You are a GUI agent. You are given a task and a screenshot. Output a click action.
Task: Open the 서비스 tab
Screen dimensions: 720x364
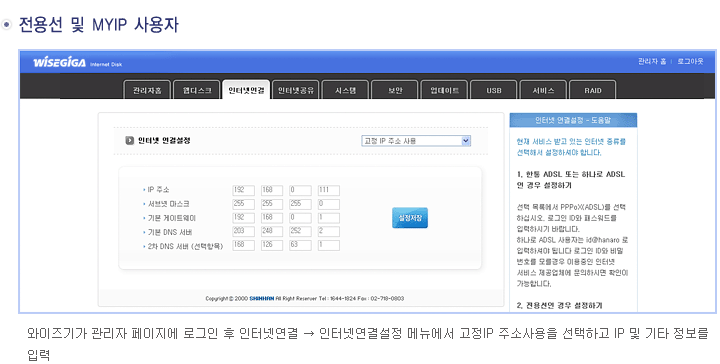[x=543, y=90]
